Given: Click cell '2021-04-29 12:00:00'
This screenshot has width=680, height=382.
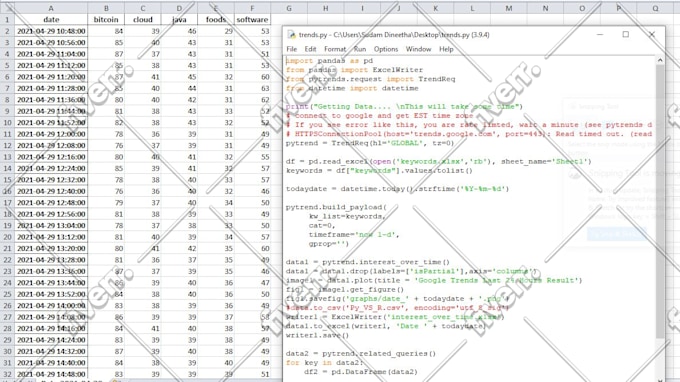Looking at the screenshot, I should [51, 134].
